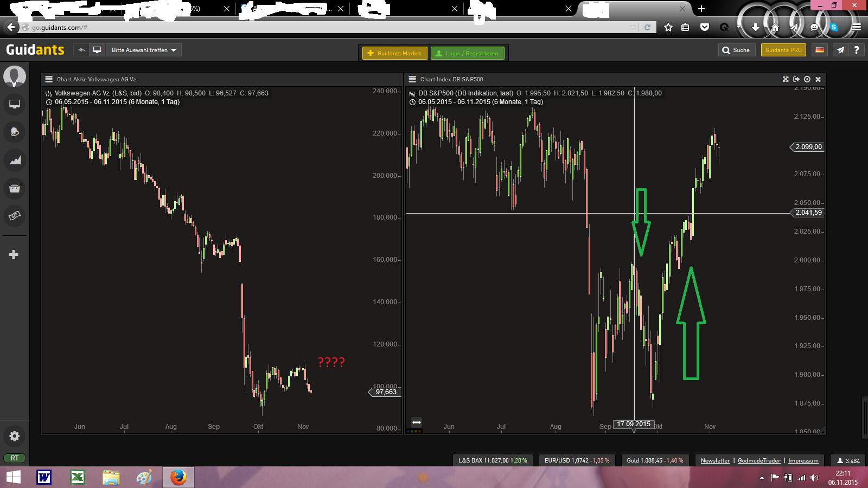This screenshot has width=868, height=488.
Task: Click the Windows Start button
Action: point(13,477)
